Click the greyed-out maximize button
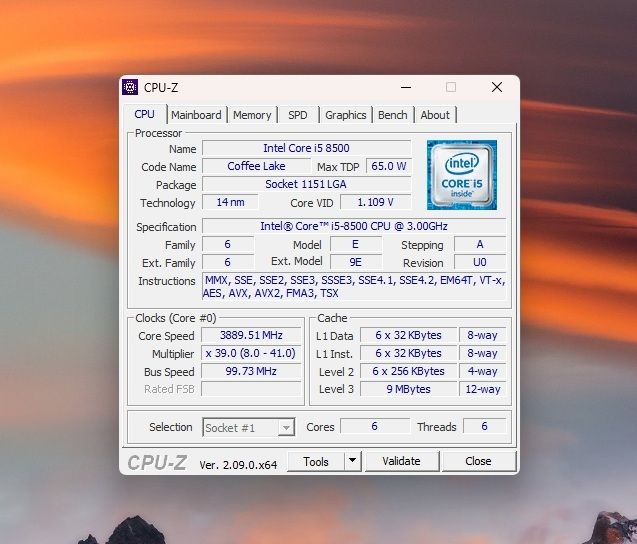The width and height of the screenshot is (637, 544). coord(451,87)
